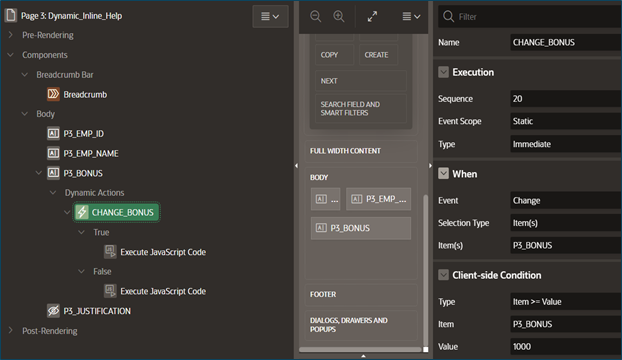This screenshot has width=622, height=360.
Task: Click the layout horizontal scrollbar
Action: tap(360, 349)
